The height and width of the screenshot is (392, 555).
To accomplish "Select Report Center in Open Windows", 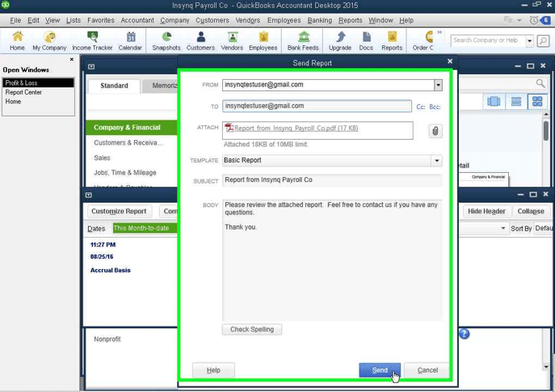I will [x=38, y=92].
